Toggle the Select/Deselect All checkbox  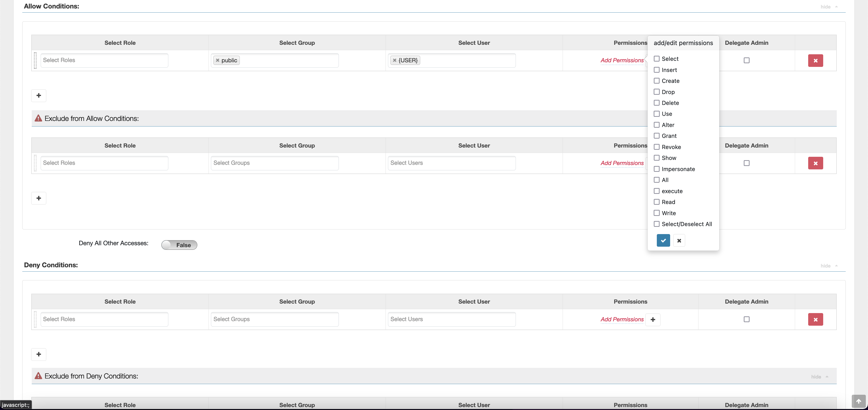pos(656,224)
